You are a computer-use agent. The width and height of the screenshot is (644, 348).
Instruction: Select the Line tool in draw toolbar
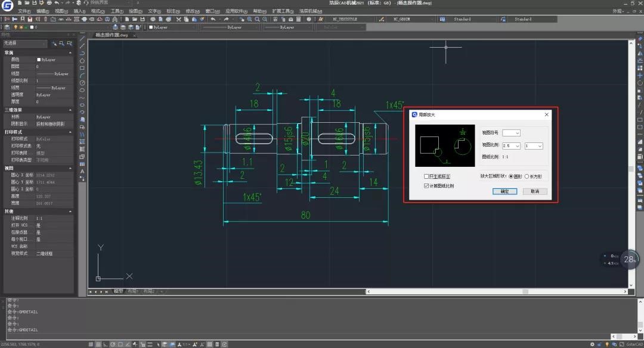[82, 38]
